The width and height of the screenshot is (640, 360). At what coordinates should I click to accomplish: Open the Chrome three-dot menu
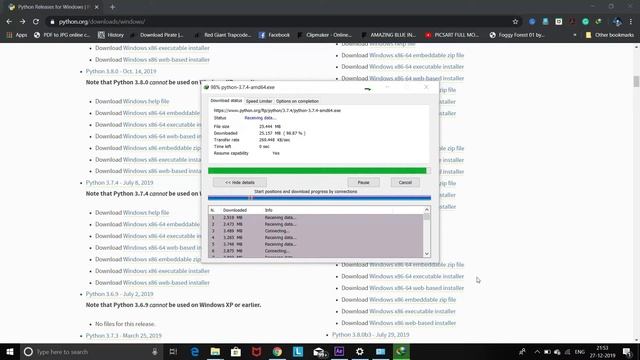(631, 22)
